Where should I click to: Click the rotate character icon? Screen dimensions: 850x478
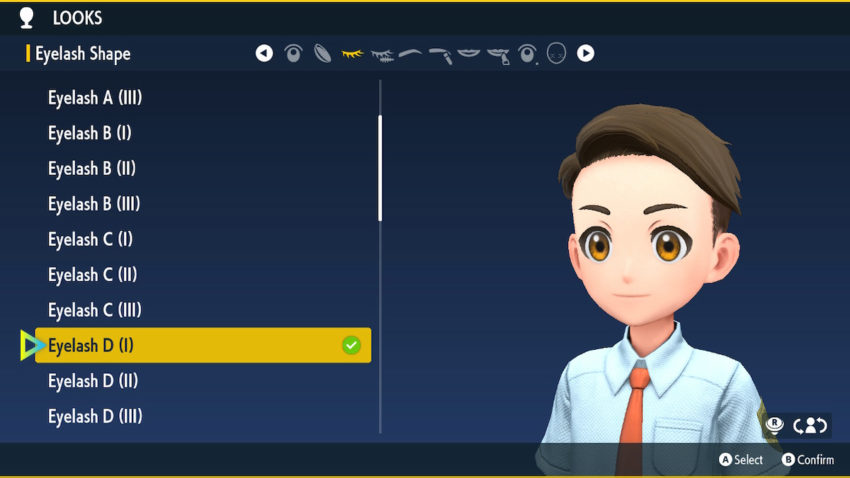[810, 425]
